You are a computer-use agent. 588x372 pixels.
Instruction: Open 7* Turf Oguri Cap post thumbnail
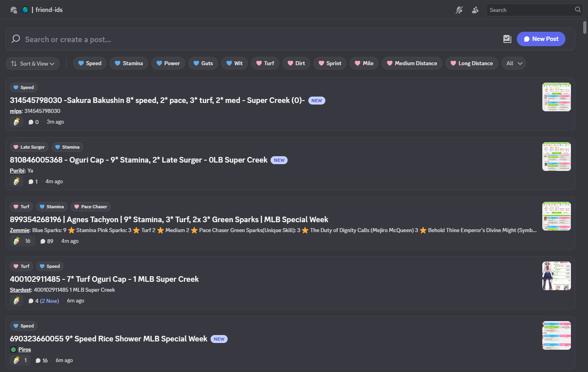[x=557, y=276]
